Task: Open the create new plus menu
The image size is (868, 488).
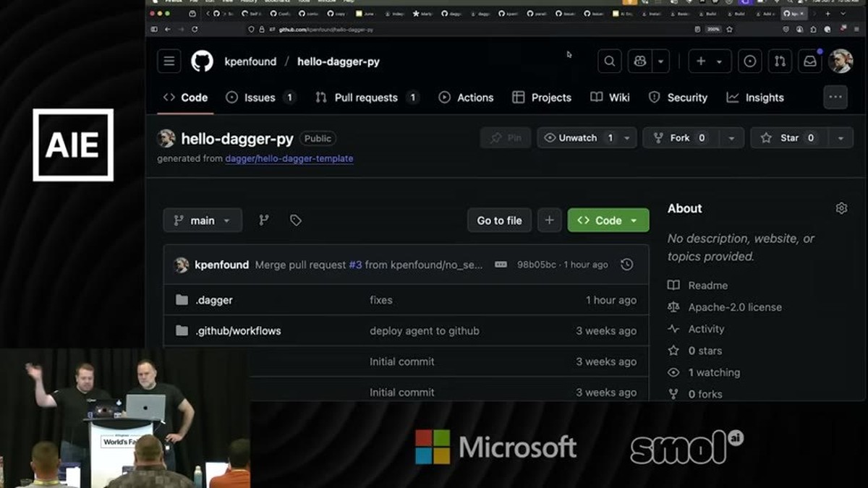Action: (x=710, y=61)
